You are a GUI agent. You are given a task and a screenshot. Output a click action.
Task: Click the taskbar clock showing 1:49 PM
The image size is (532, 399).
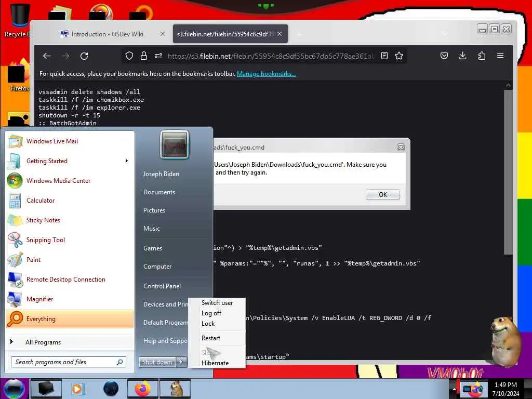506,389
